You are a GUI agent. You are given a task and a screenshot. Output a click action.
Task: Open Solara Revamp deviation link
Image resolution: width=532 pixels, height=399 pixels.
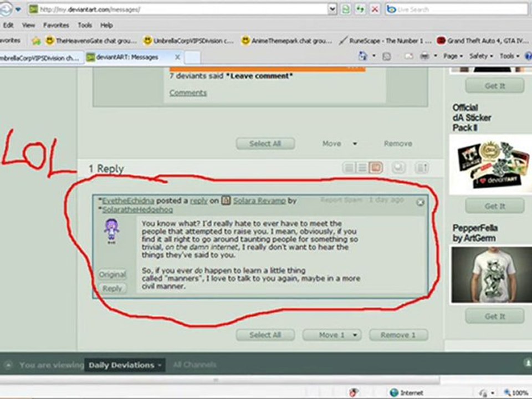click(259, 201)
